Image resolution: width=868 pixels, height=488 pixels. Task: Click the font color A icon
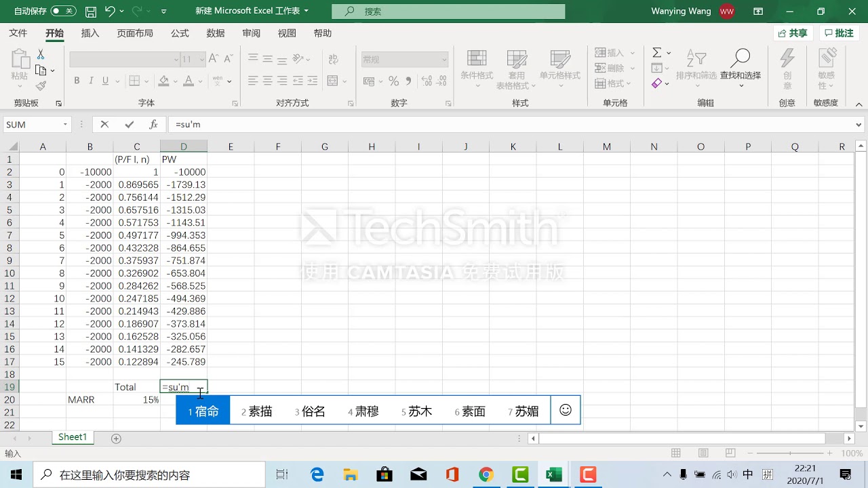point(189,81)
